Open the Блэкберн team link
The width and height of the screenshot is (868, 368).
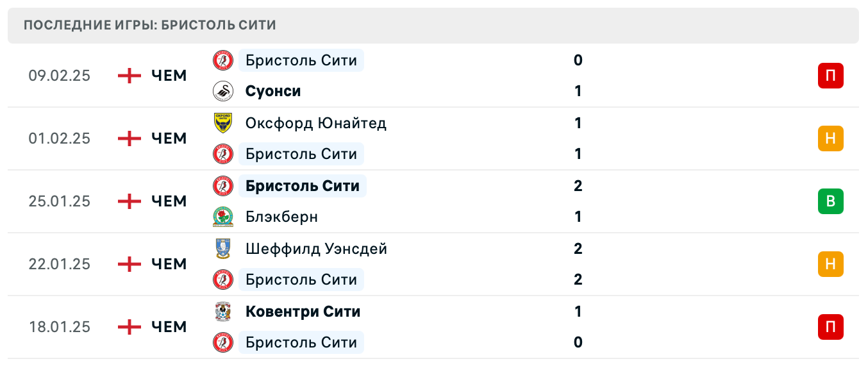click(281, 217)
